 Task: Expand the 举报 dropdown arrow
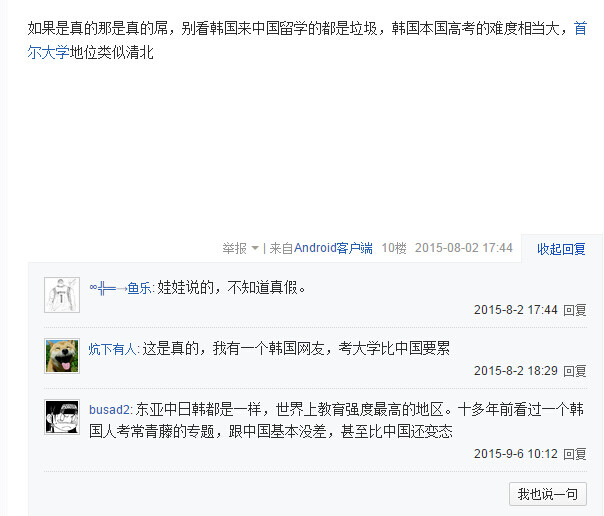click(255, 248)
